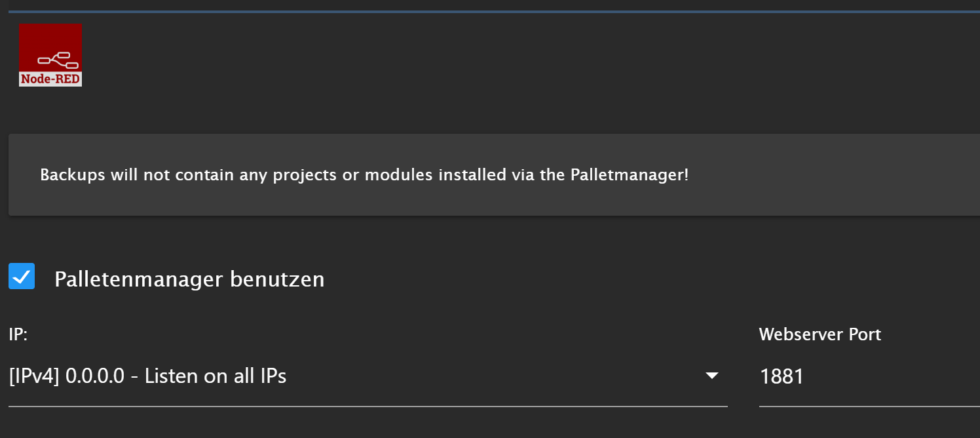Click the underline beneath port 1881

point(869,406)
